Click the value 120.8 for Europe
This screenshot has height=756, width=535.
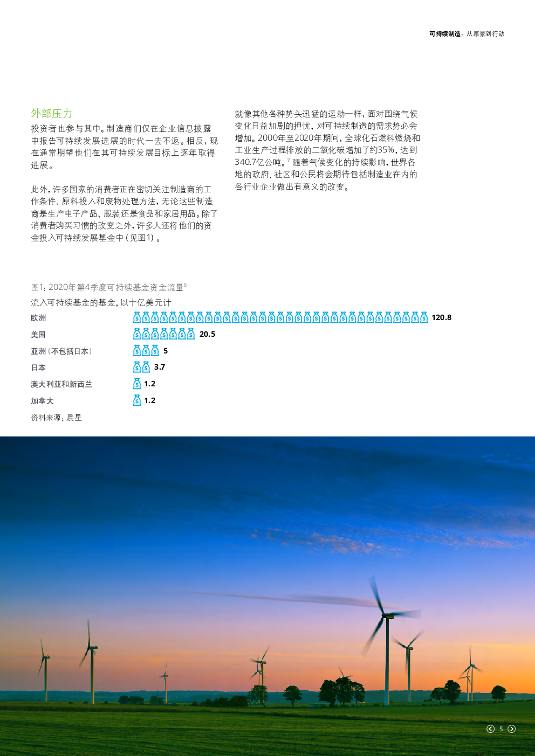(442, 317)
